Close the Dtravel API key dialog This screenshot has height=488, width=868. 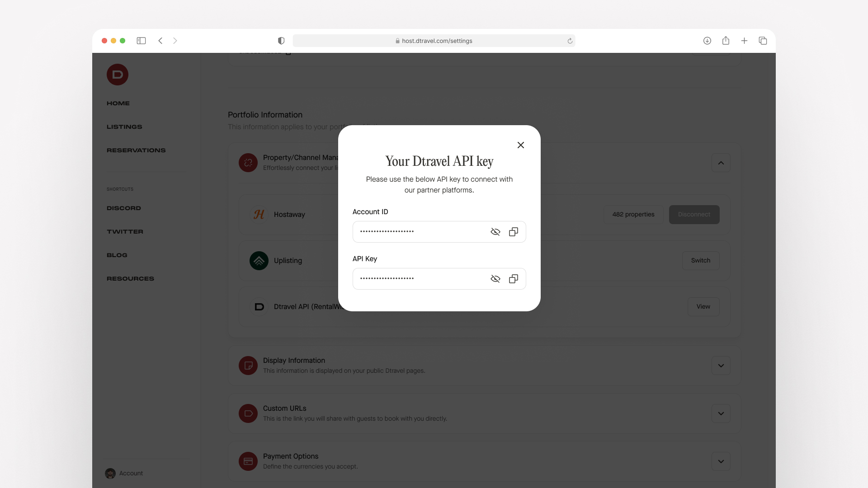(x=521, y=145)
